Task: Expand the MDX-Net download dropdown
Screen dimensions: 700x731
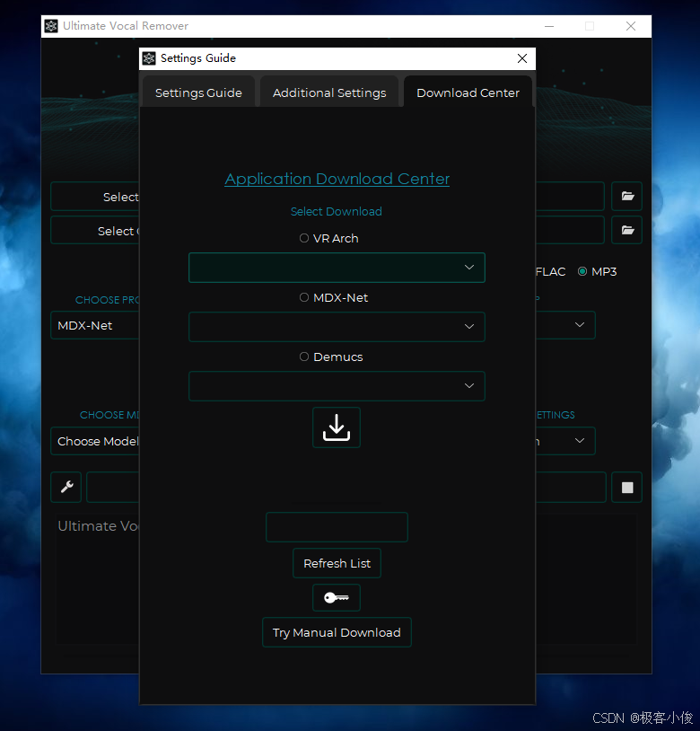Action: (x=337, y=327)
